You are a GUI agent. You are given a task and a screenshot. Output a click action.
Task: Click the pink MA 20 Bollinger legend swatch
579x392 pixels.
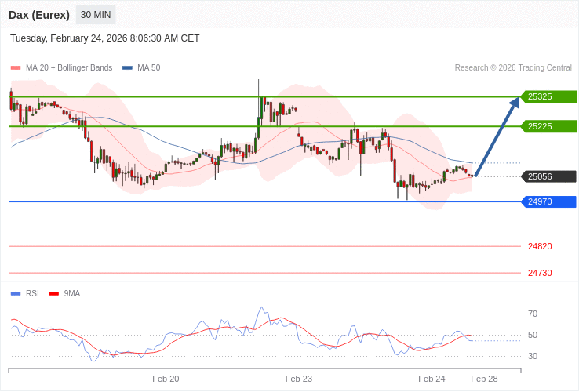[x=16, y=68]
